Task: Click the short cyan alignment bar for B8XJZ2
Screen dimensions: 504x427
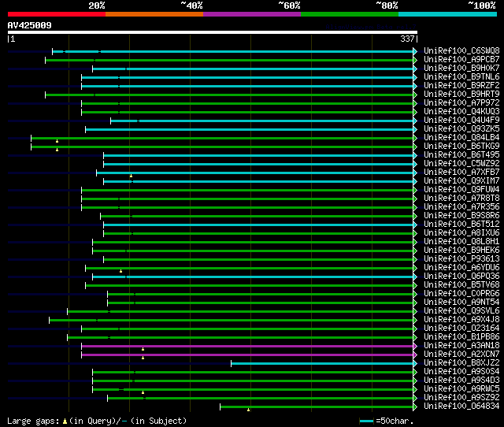Action: click(322, 364)
